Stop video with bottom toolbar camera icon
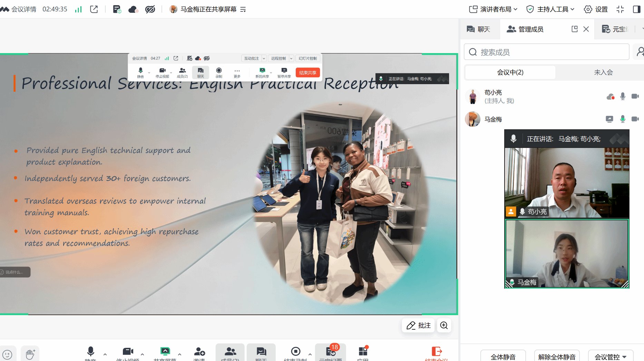Screen dimensions: 644x361 coord(128,352)
